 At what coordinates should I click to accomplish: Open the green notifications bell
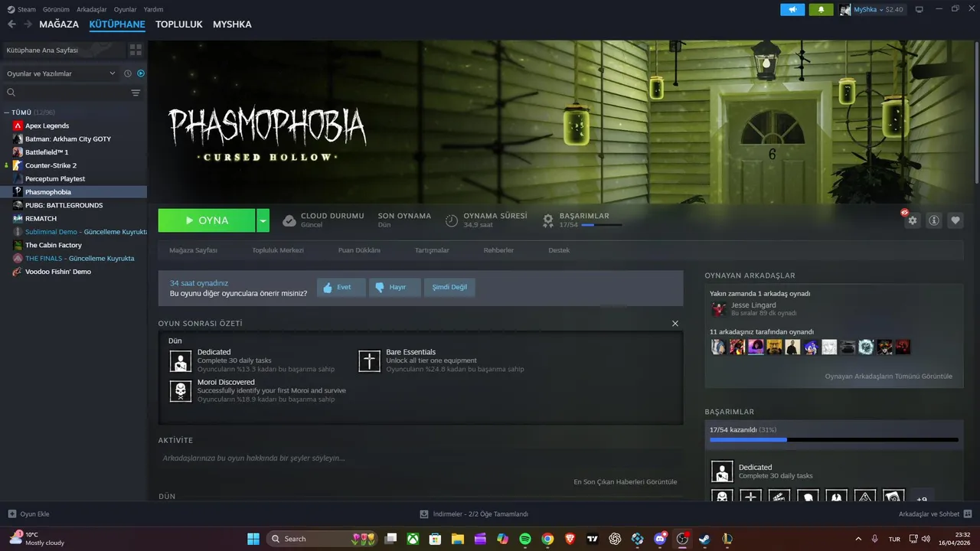point(822,9)
